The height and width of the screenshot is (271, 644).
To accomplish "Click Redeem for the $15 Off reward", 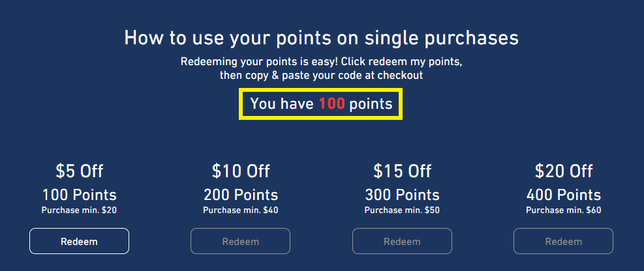I will click(x=402, y=242).
